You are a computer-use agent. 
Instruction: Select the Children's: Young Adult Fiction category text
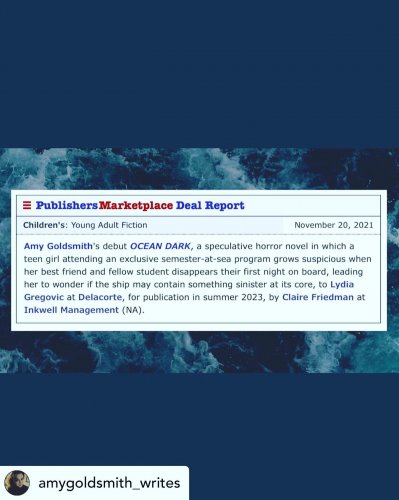[85, 225]
